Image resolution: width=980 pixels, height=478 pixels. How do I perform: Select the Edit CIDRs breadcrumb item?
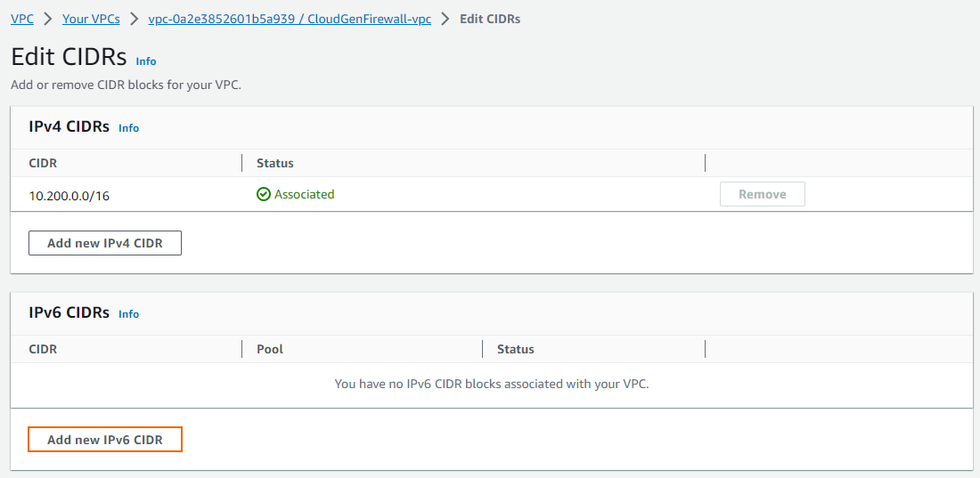[x=490, y=19]
